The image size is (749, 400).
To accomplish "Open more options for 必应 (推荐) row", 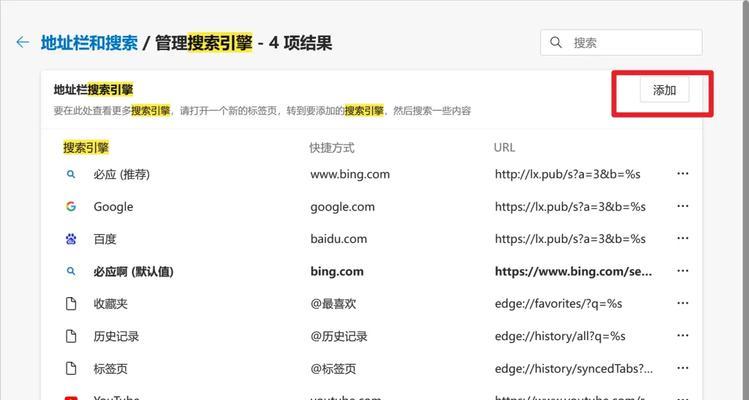I will 683,174.
